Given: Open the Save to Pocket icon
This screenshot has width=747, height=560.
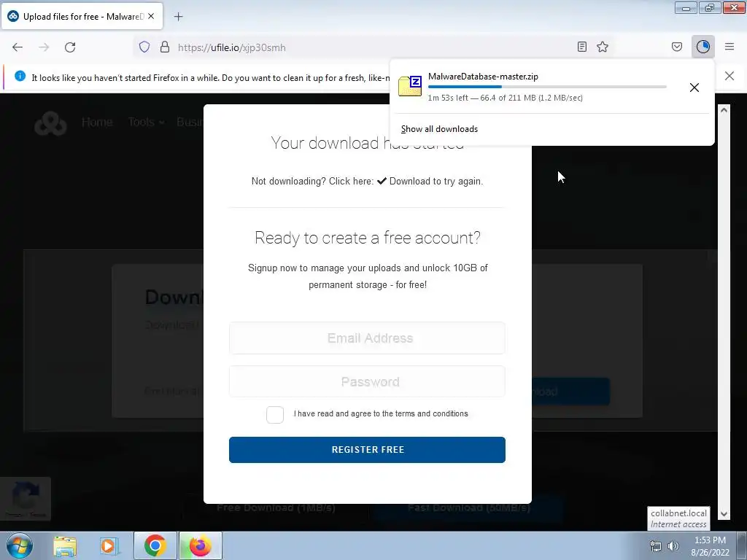Looking at the screenshot, I should tap(677, 47).
